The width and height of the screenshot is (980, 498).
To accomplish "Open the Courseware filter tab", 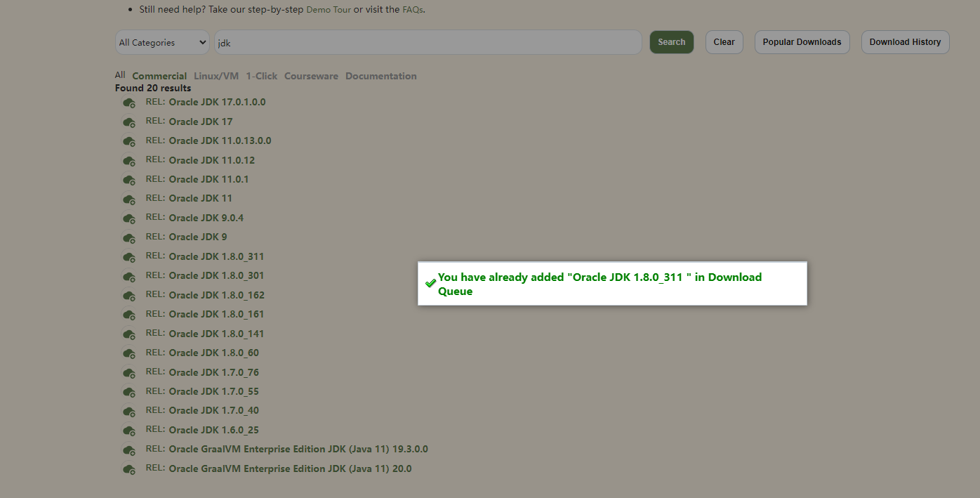I will click(x=311, y=76).
